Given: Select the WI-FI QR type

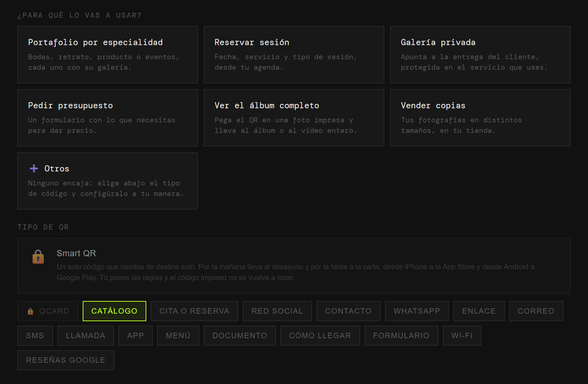Looking at the screenshot, I should [x=462, y=336].
